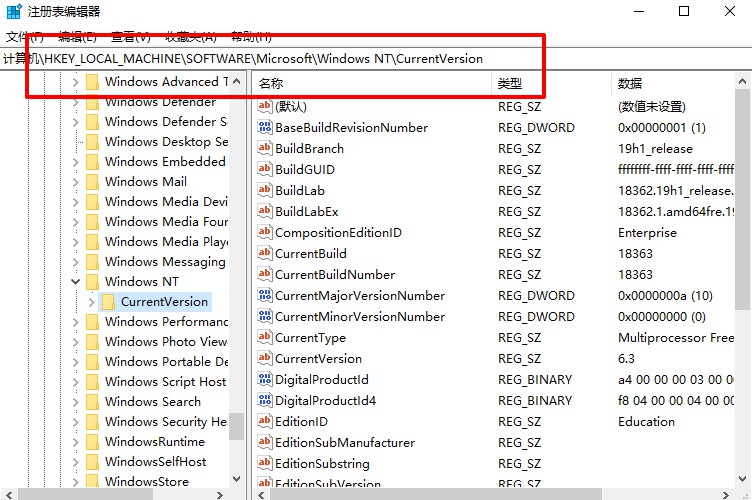
Task: Click the DWORD icon for CurrentMajorVersionNumber
Action: (265, 295)
